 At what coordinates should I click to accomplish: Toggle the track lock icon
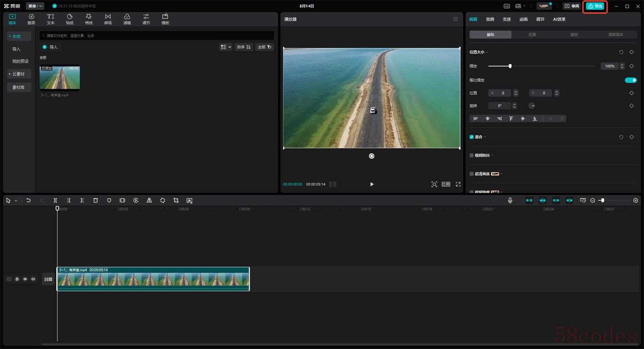pos(17,279)
